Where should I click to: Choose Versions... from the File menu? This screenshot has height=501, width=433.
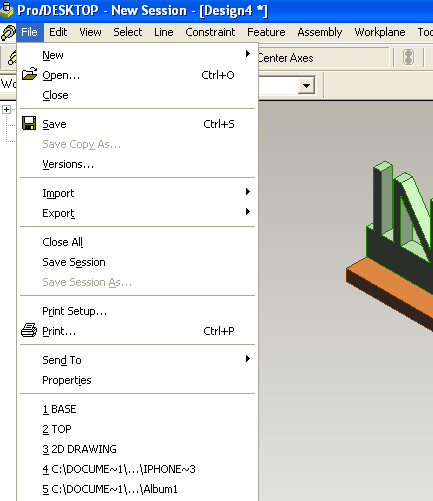(137, 164)
